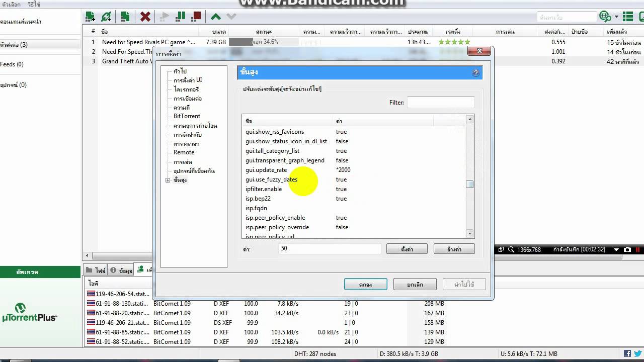Click the Start Torrent play icon
The width and height of the screenshot is (644, 362).
[x=165, y=17]
